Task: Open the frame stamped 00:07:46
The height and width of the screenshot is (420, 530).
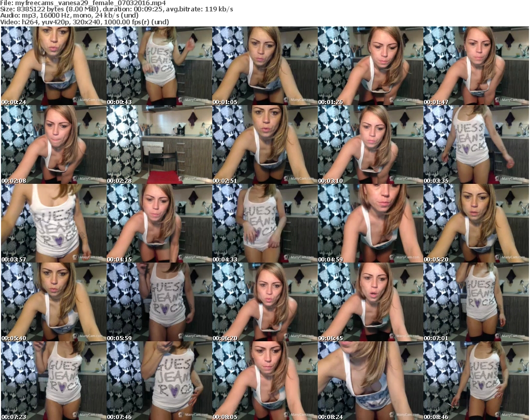Action: (159, 381)
